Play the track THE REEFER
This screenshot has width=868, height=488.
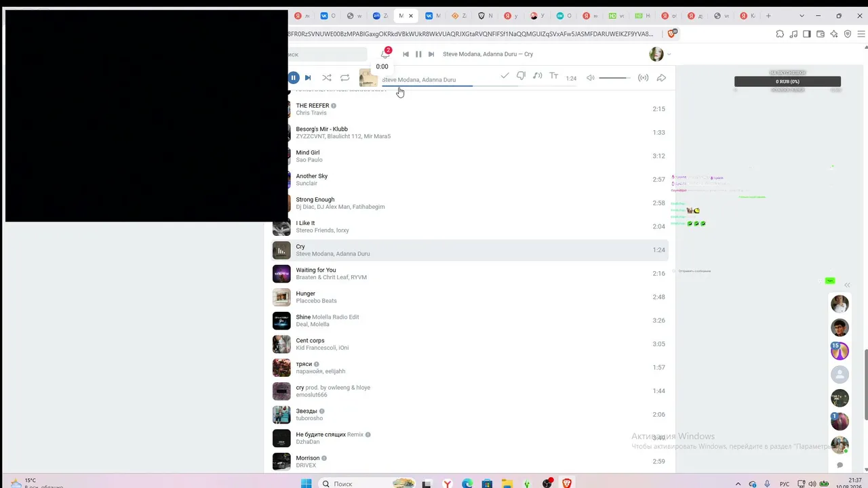[469, 109]
